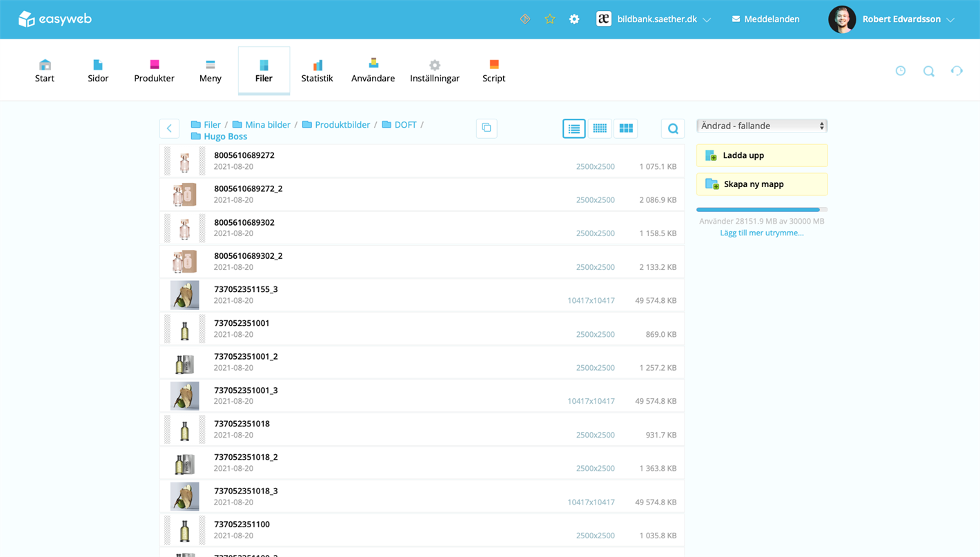Click the storage usage progress bar

762,209
